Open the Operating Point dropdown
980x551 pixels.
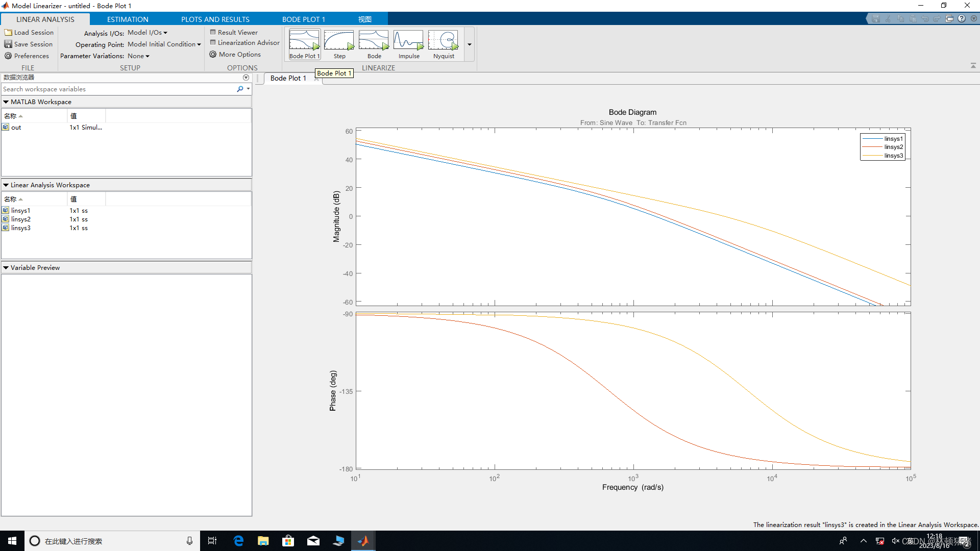[164, 44]
